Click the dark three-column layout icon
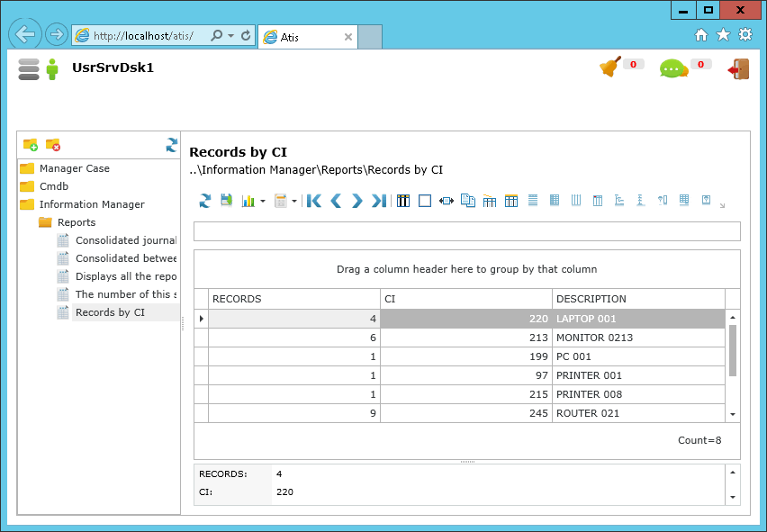 (403, 201)
